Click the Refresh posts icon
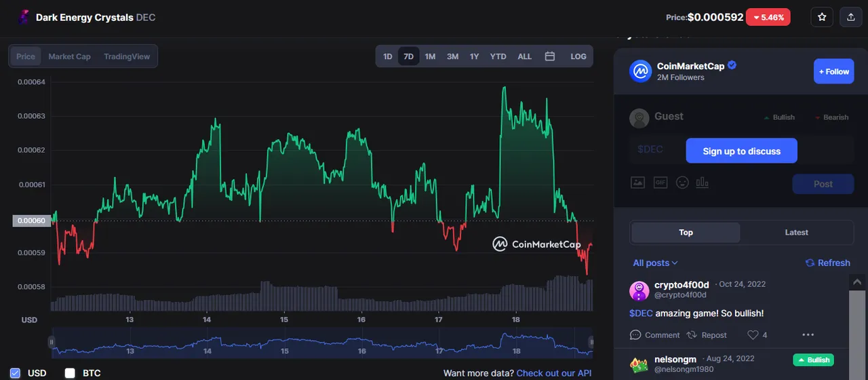This screenshot has width=868, height=380. pos(810,263)
